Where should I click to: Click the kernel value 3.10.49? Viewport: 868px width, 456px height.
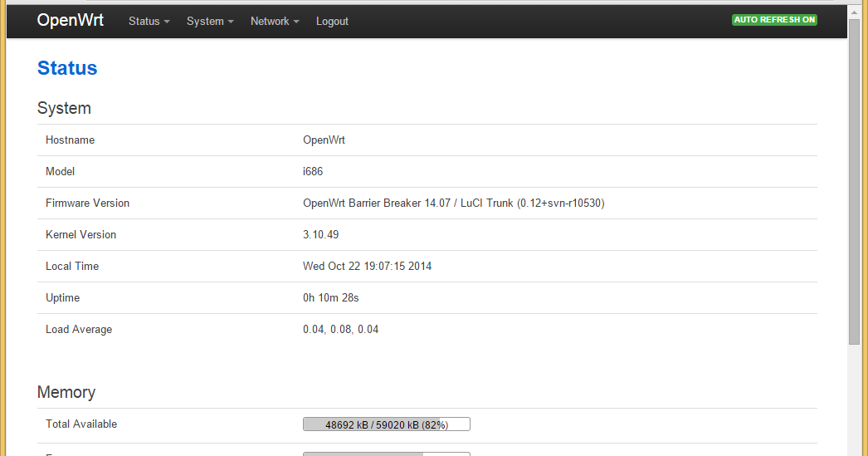(320, 235)
